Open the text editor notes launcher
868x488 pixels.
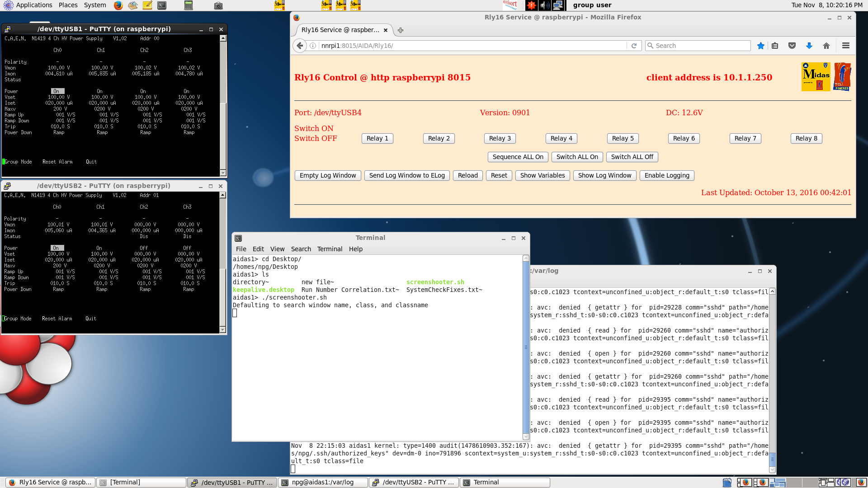(147, 5)
